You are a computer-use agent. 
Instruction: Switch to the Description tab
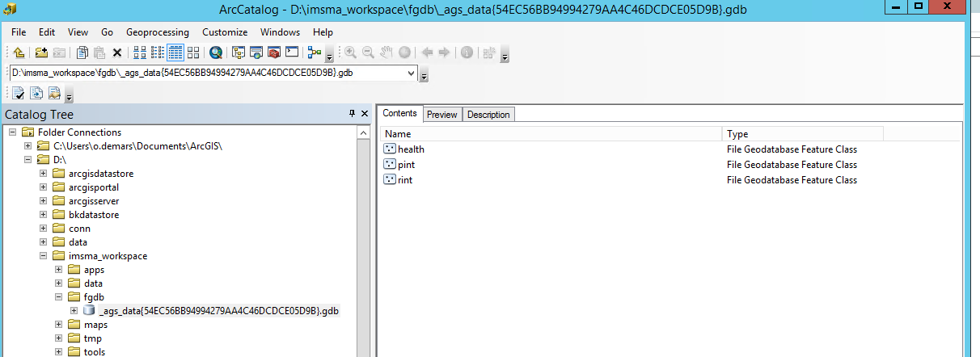(488, 115)
